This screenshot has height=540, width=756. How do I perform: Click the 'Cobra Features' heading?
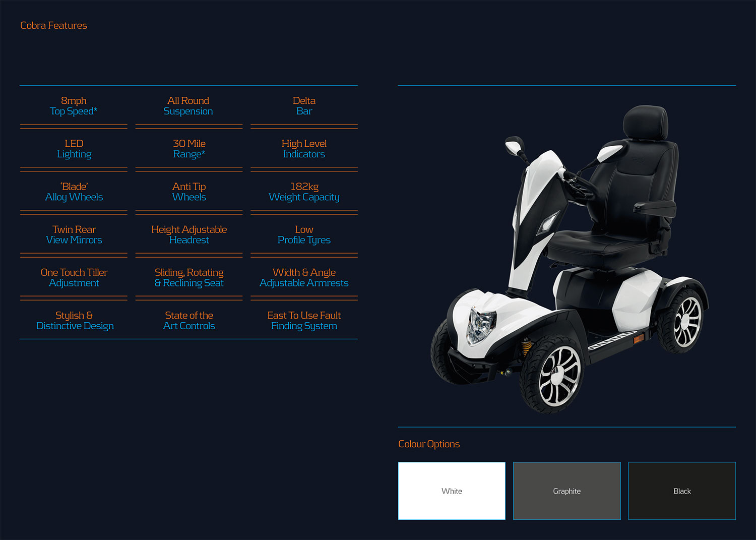click(x=53, y=25)
